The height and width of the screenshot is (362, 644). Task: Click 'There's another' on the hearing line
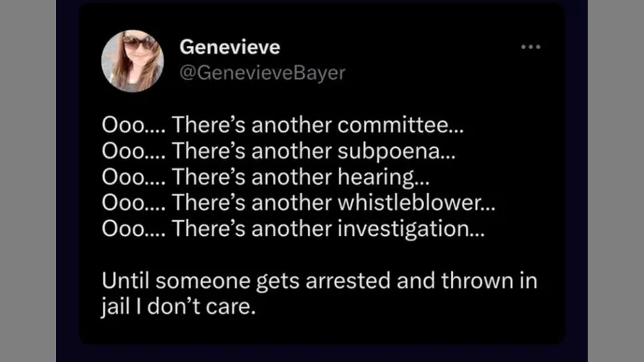click(252, 177)
